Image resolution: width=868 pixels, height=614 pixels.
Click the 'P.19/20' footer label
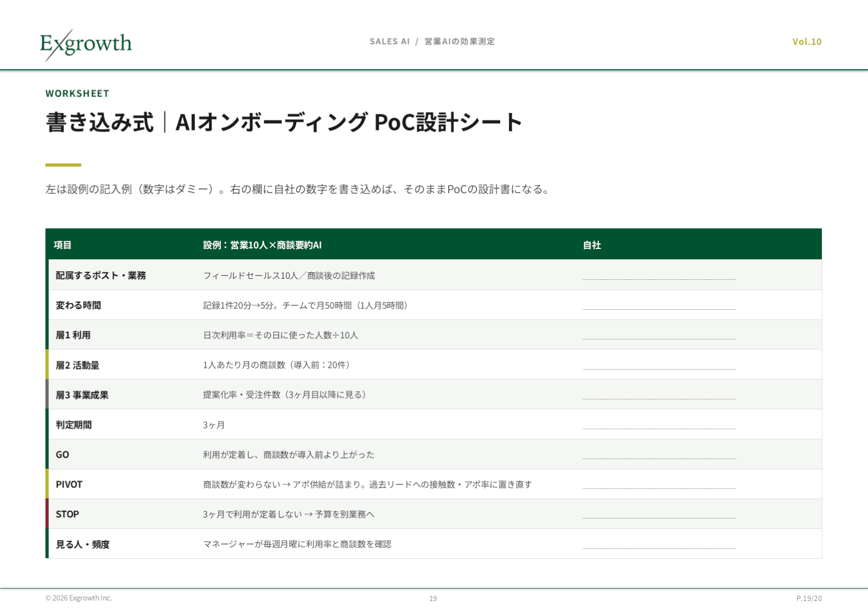(x=809, y=598)
